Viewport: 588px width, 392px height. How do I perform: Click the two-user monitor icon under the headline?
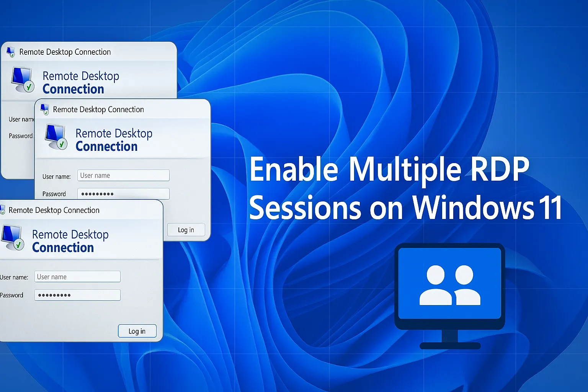pos(450,296)
